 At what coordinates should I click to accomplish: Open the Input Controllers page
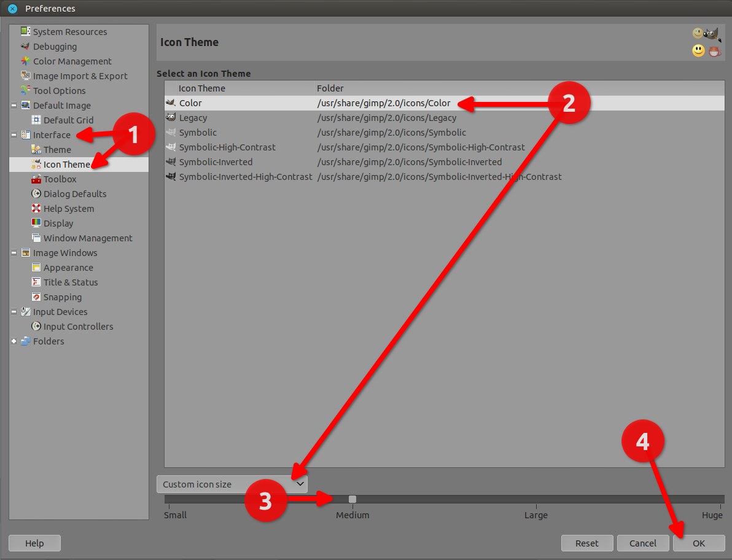(79, 327)
